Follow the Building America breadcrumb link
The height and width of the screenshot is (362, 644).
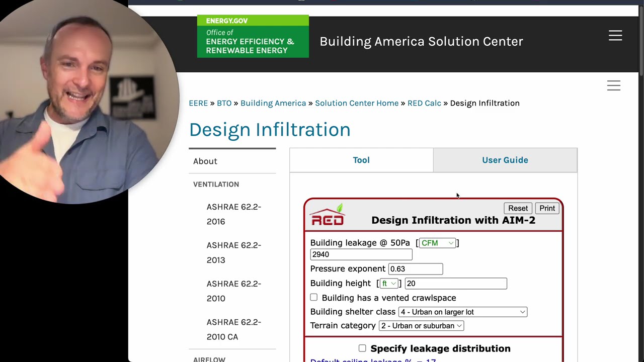(273, 103)
